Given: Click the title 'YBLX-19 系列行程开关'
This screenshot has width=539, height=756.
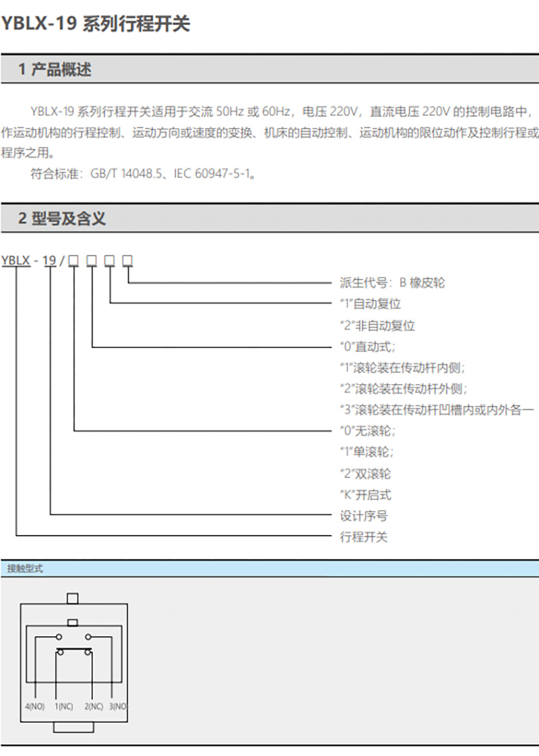Looking at the screenshot, I should click(x=96, y=23).
